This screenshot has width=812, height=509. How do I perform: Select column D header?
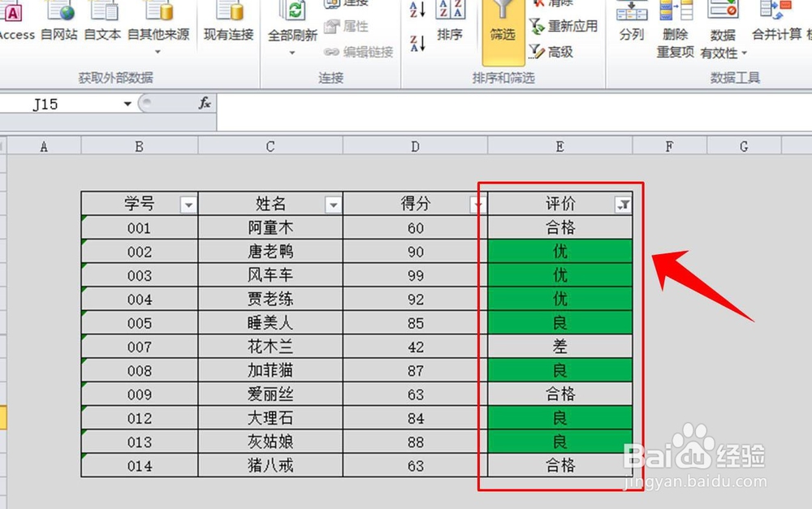[415, 147]
